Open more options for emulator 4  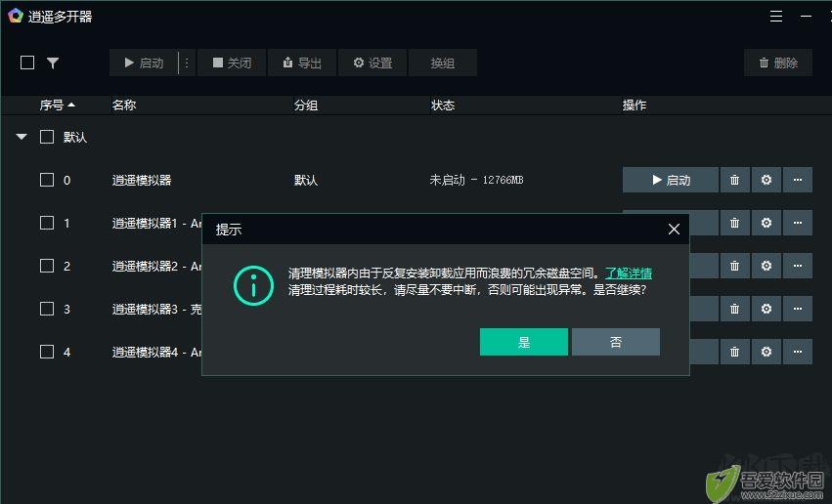point(797,352)
